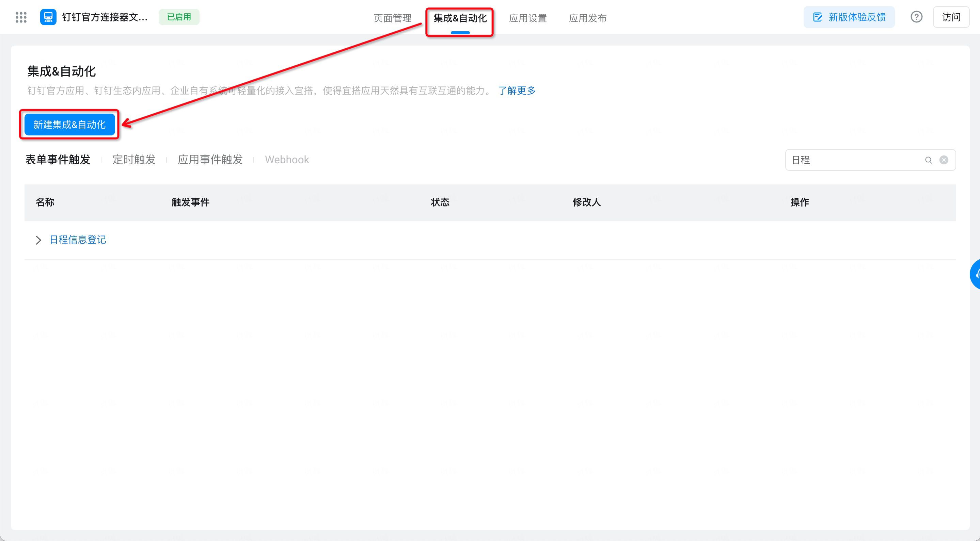The height and width of the screenshot is (541, 980).
Task: Click the 已启用 status badge
Action: click(x=179, y=17)
